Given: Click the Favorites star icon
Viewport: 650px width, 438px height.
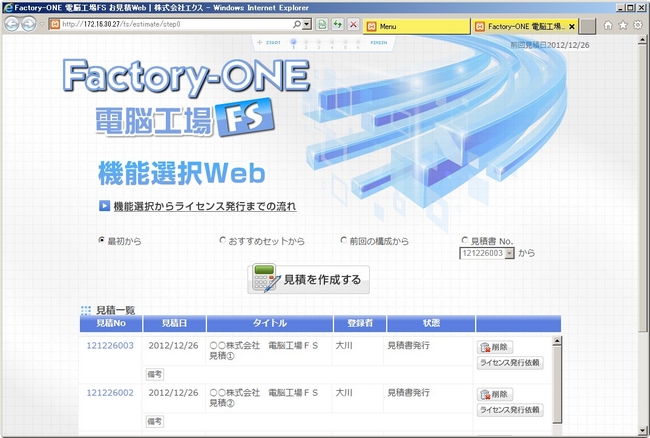Looking at the screenshot, I should (623, 25).
